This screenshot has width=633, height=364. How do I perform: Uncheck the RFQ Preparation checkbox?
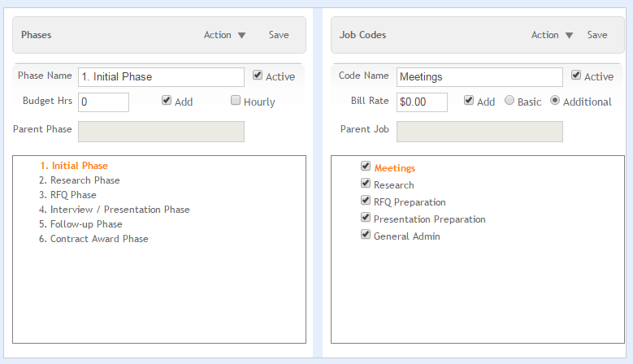366,200
